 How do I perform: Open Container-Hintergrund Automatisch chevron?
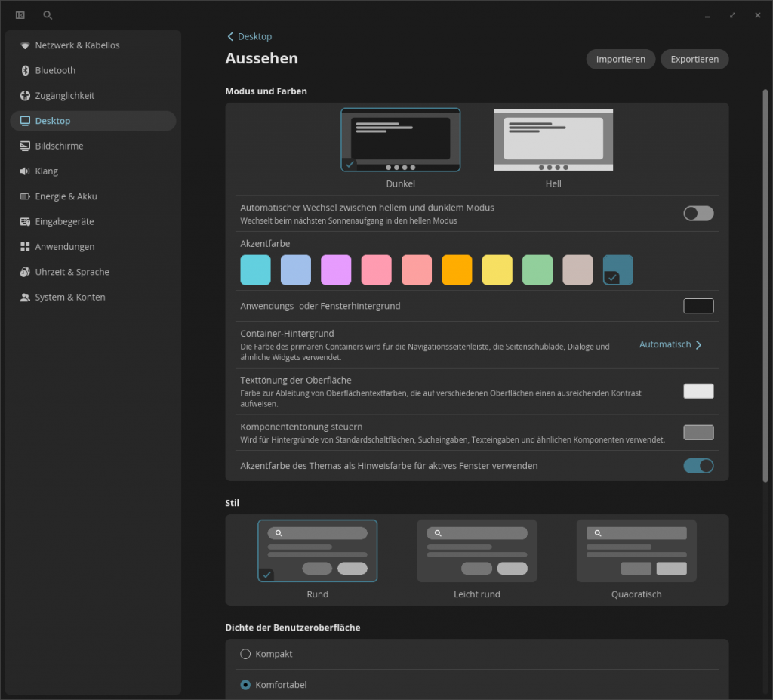pos(698,345)
